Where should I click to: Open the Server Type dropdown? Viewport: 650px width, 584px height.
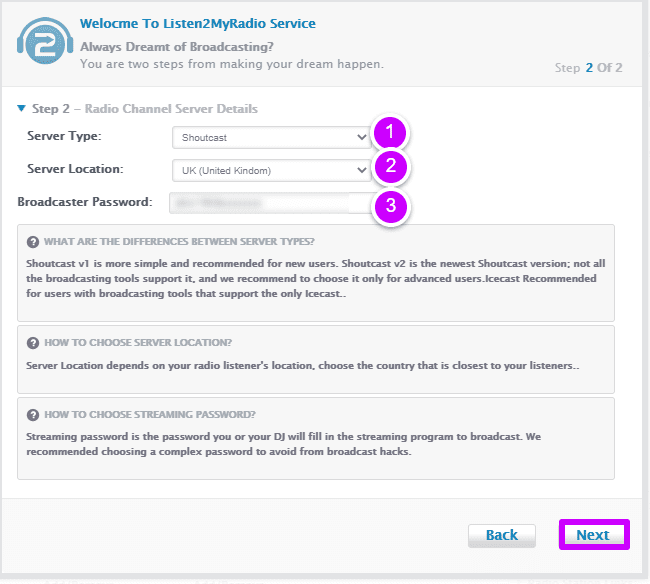tap(272, 138)
